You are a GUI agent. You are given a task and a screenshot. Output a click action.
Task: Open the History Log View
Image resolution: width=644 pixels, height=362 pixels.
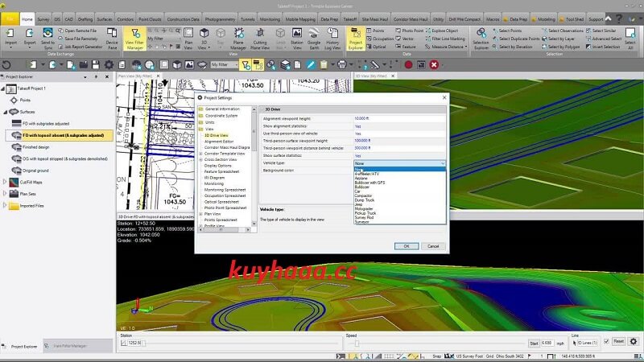click(332, 39)
